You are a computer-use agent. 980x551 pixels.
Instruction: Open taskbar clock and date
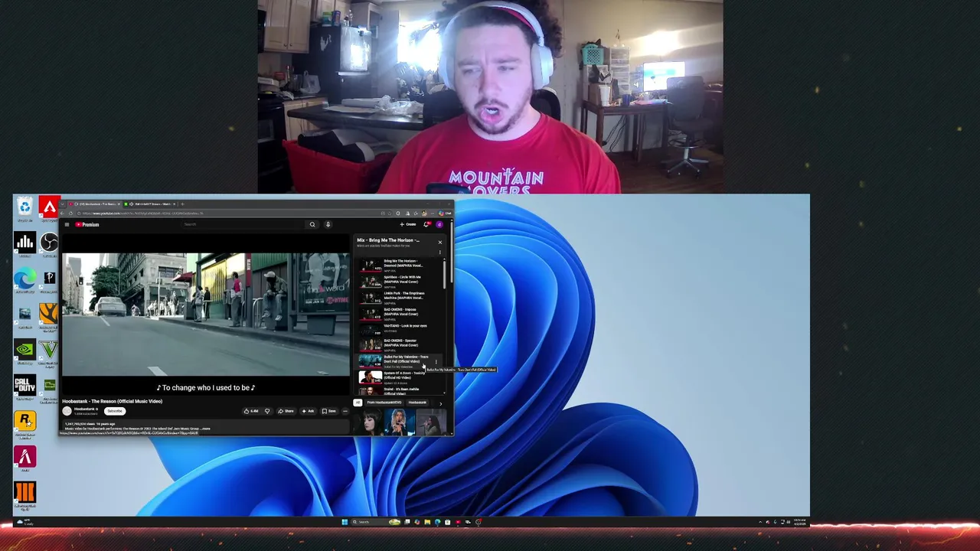click(799, 522)
